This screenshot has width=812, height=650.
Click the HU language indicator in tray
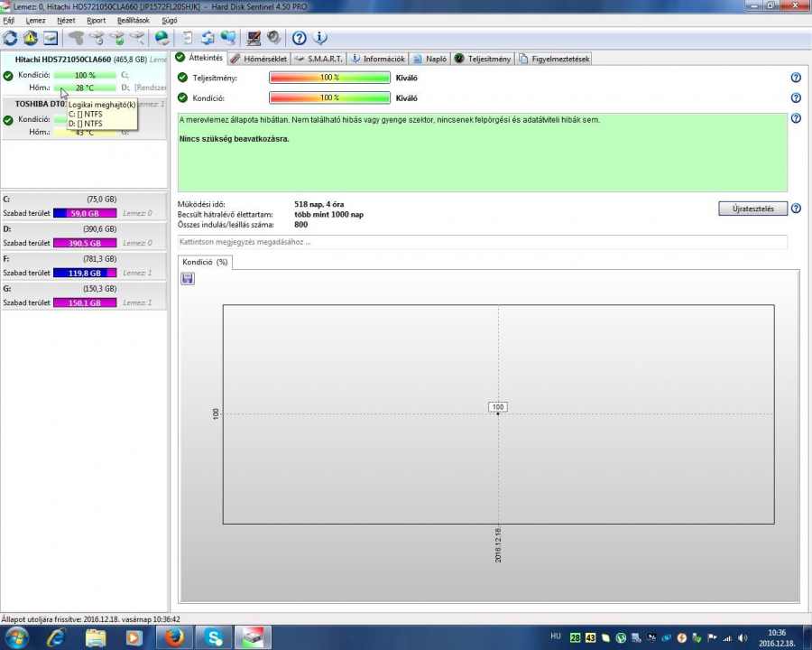tap(556, 636)
